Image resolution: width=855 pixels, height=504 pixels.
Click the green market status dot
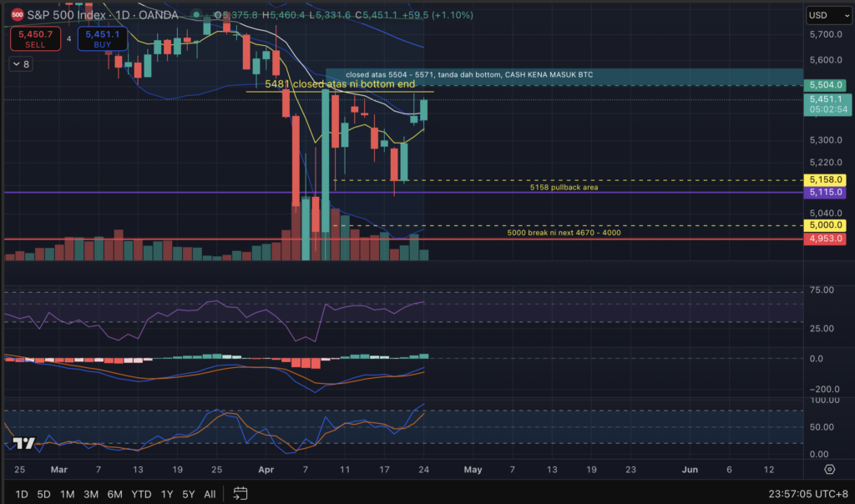click(197, 15)
